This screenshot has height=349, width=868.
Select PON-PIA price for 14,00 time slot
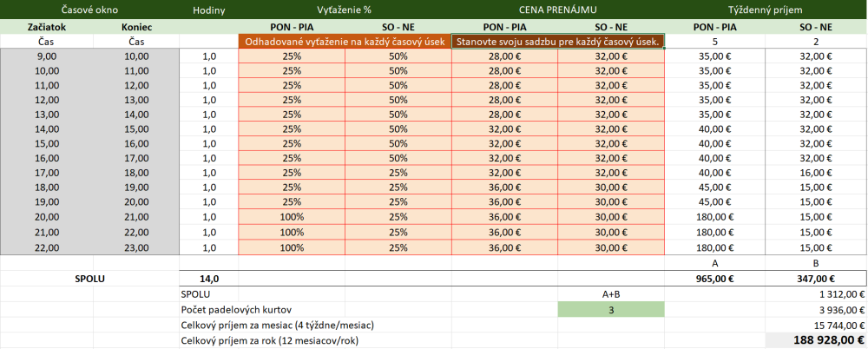(504, 129)
